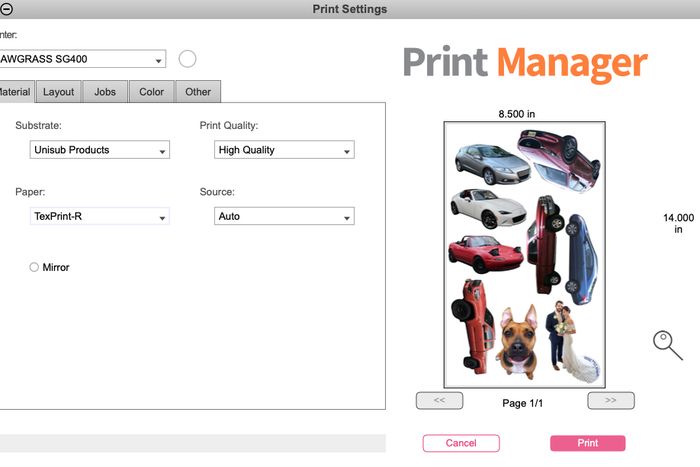Switch to the Layout tab
The height and width of the screenshot is (467, 700).
[58, 92]
